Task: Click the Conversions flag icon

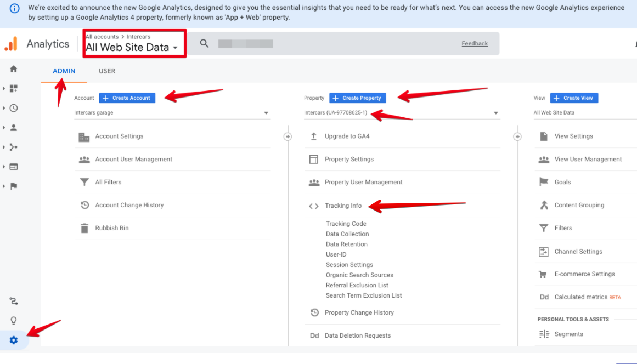Action: click(x=14, y=186)
